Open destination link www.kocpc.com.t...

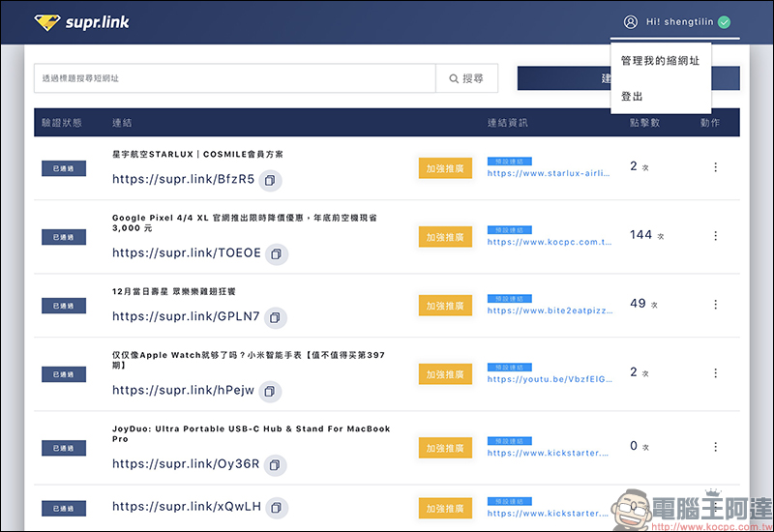coord(550,242)
